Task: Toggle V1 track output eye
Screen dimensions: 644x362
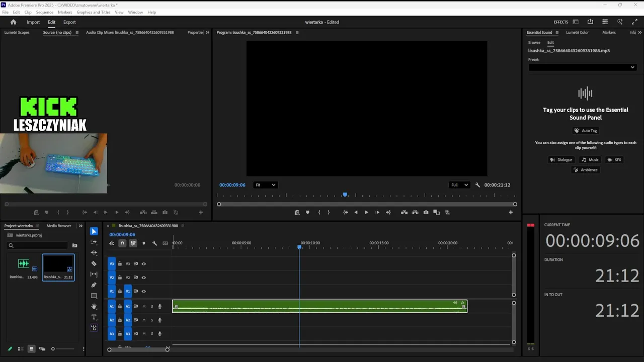Action: [144, 291]
